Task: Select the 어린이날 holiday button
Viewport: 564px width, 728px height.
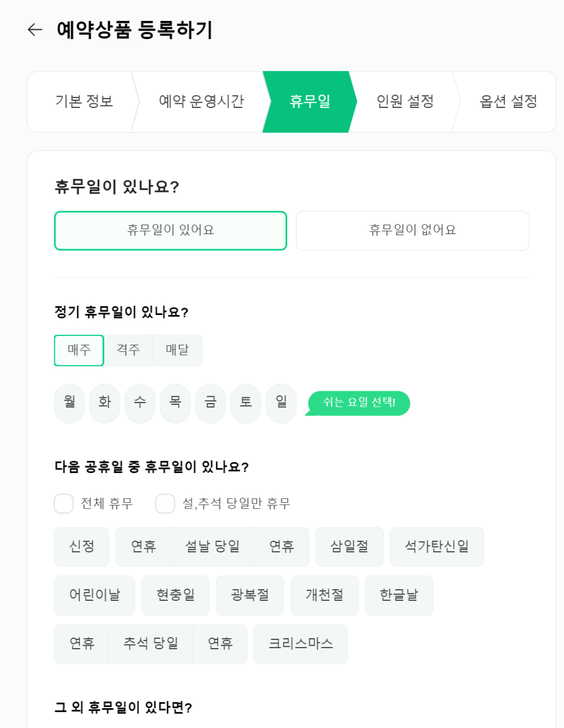Action: pos(95,595)
